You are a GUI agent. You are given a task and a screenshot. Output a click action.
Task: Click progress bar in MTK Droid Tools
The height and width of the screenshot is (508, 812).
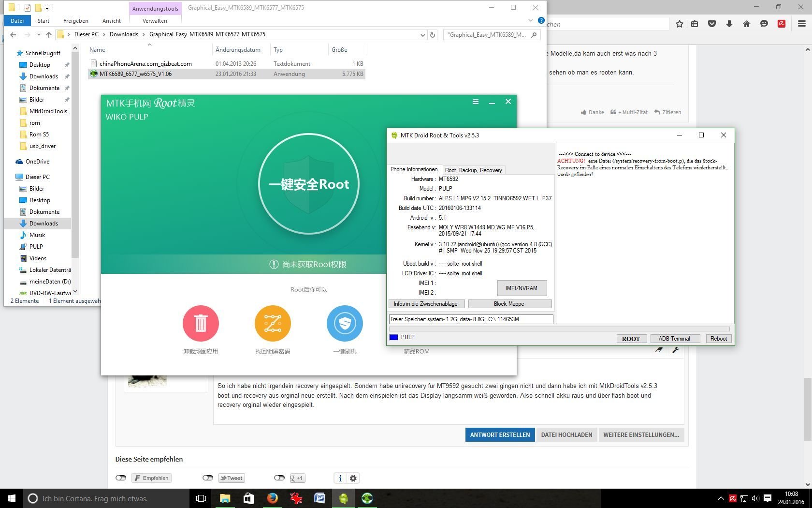click(559, 329)
